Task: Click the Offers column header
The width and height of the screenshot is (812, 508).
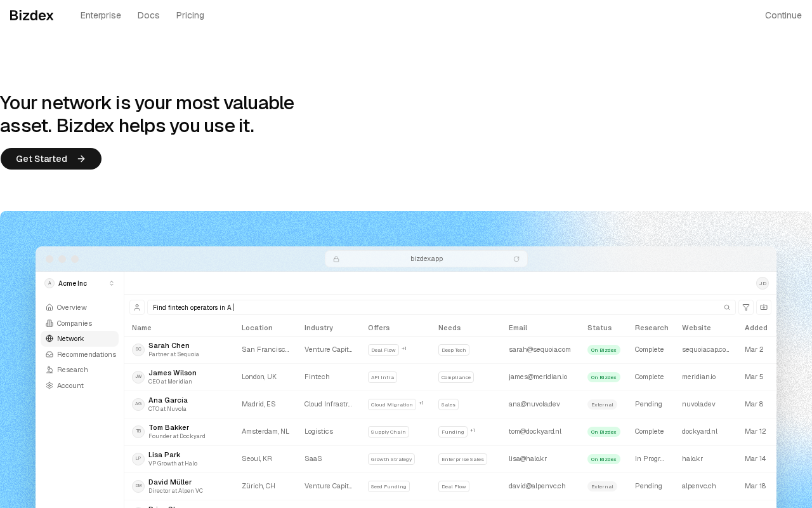Action: click(x=379, y=328)
